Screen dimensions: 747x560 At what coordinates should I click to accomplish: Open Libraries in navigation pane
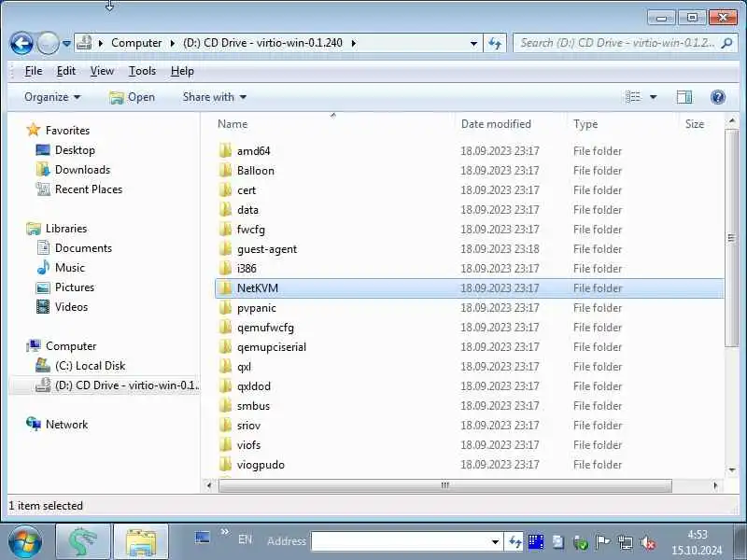(66, 229)
